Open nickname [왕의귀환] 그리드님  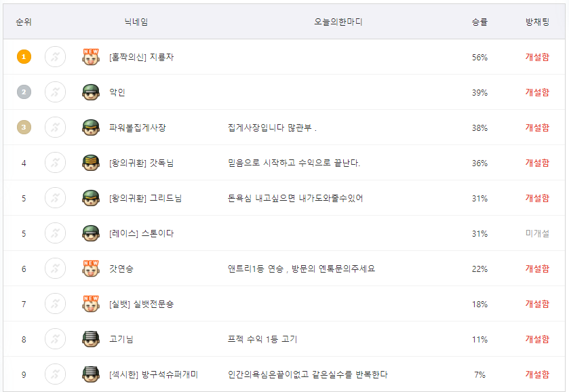[x=146, y=198]
